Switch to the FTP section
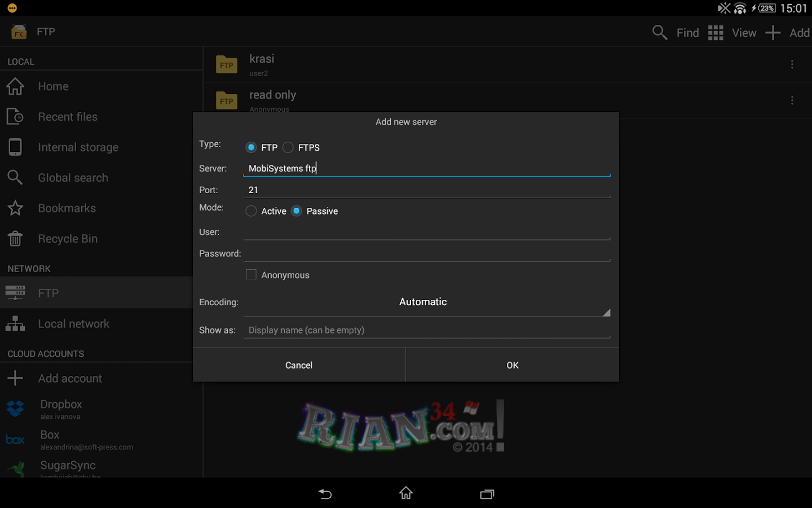This screenshot has width=812, height=508. [48, 292]
